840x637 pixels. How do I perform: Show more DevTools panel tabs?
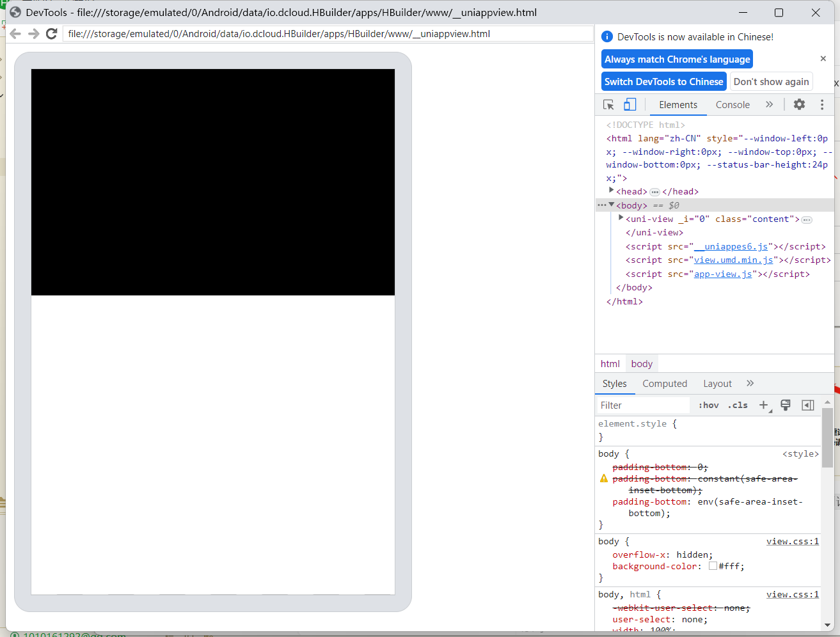pos(769,104)
